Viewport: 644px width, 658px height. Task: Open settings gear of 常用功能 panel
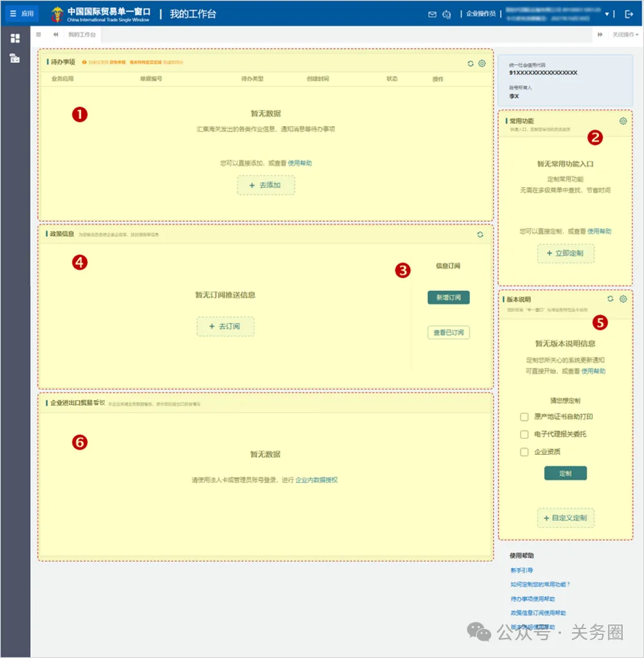(x=623, y=121)
